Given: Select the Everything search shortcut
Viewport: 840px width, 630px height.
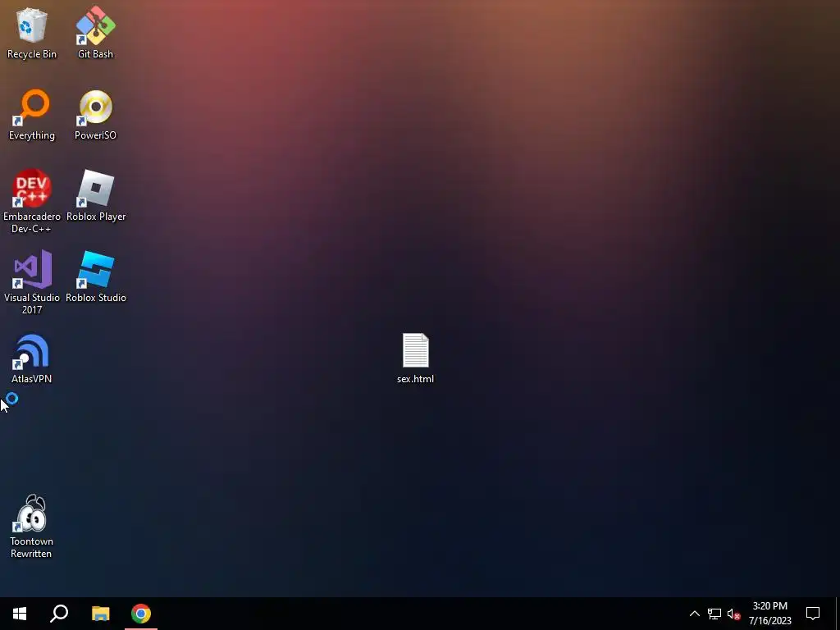Looking at the screenshot, I should 32,114.
